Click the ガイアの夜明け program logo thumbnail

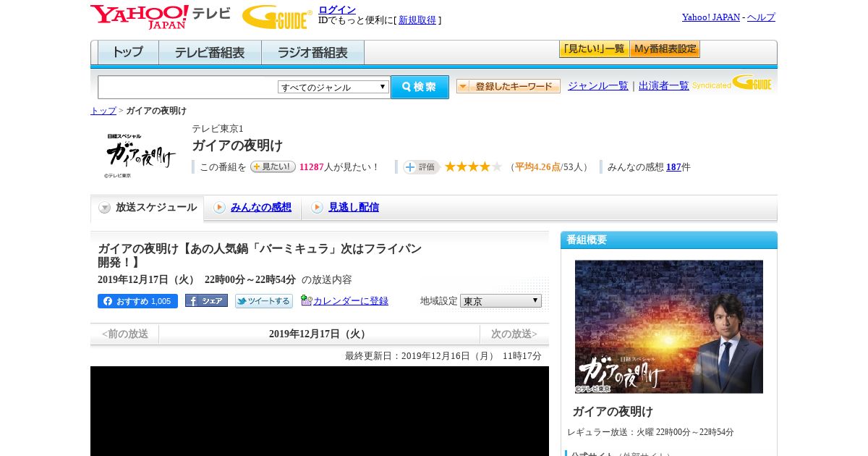coord(140,155)
